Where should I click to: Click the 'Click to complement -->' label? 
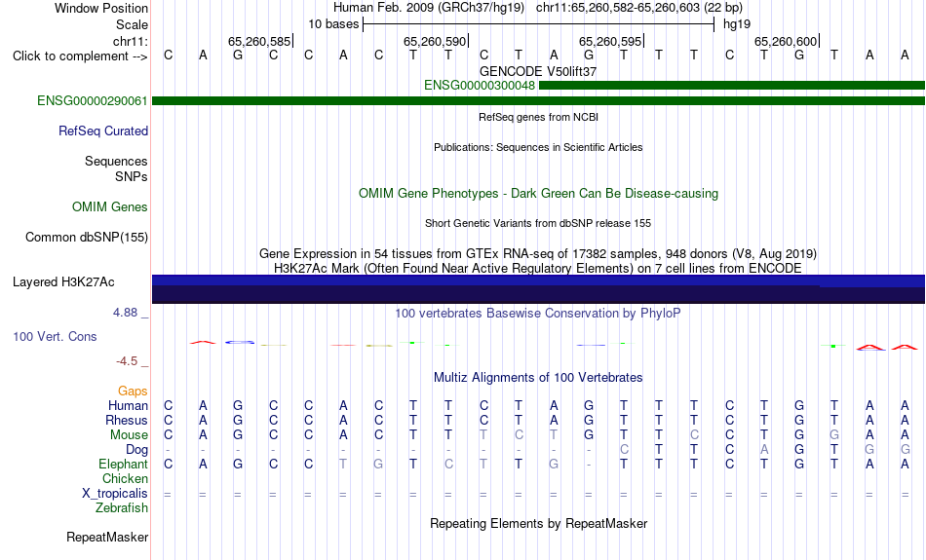(x=80, y=56)
